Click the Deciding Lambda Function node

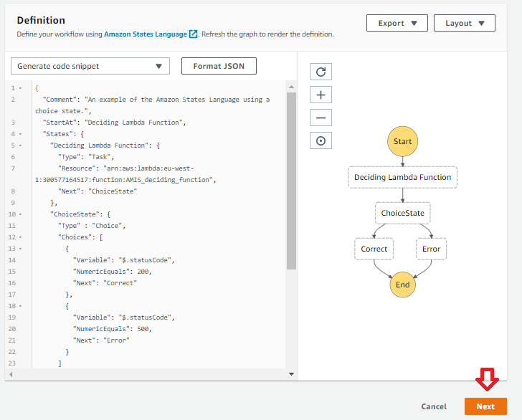[402, 177]
